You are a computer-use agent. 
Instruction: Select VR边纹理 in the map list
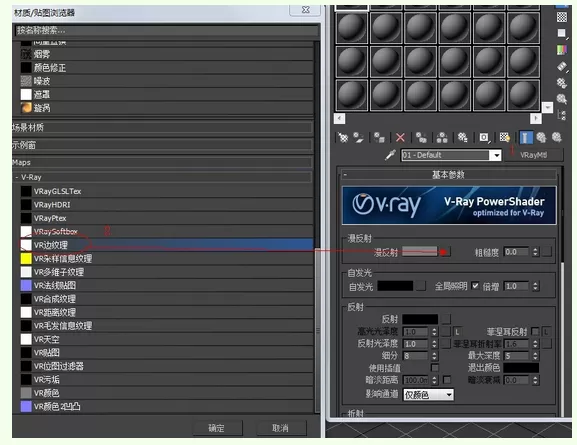167,245
